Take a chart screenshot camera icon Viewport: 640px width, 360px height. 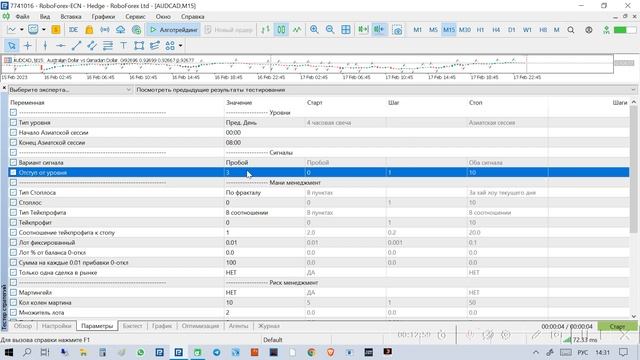(x=397, y=30)
